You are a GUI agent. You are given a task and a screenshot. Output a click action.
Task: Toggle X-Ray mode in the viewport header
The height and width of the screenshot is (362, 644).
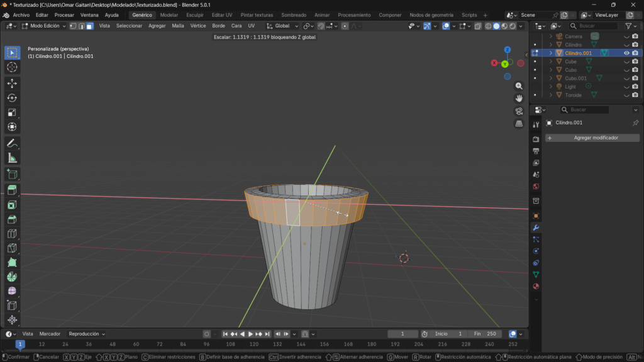point(477,26)
